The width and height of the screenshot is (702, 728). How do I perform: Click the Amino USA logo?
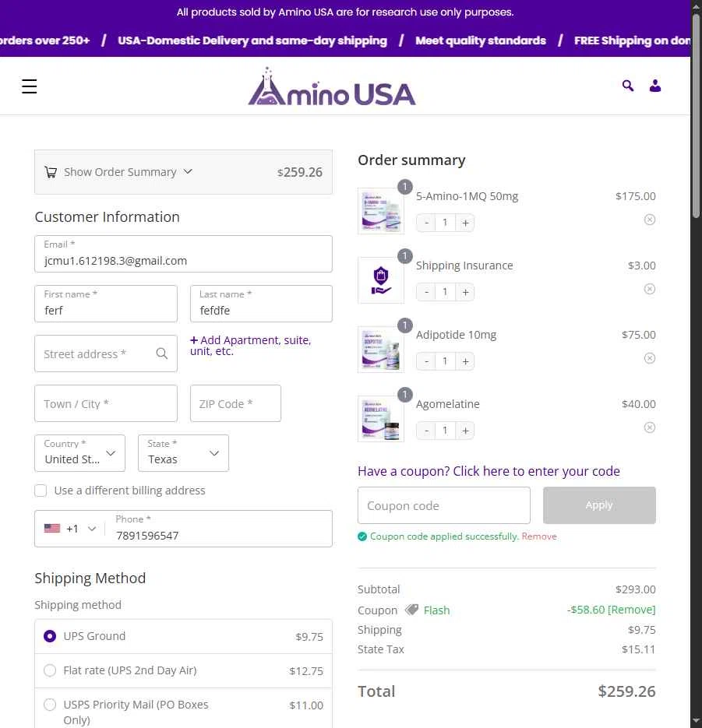pos(332,87)
